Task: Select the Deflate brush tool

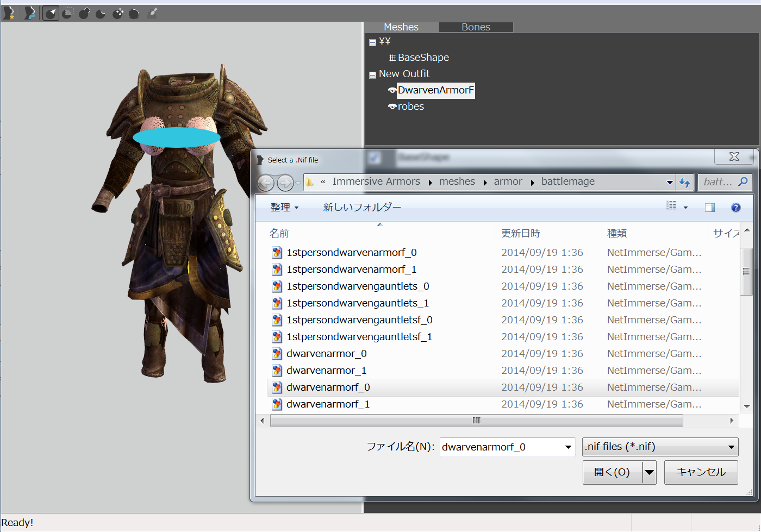Action: [101, 13]
